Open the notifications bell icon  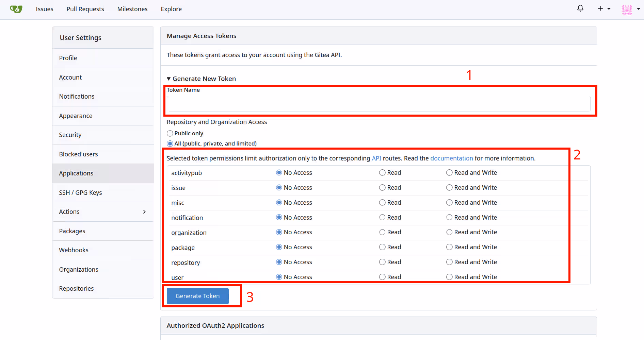[580, 8]
